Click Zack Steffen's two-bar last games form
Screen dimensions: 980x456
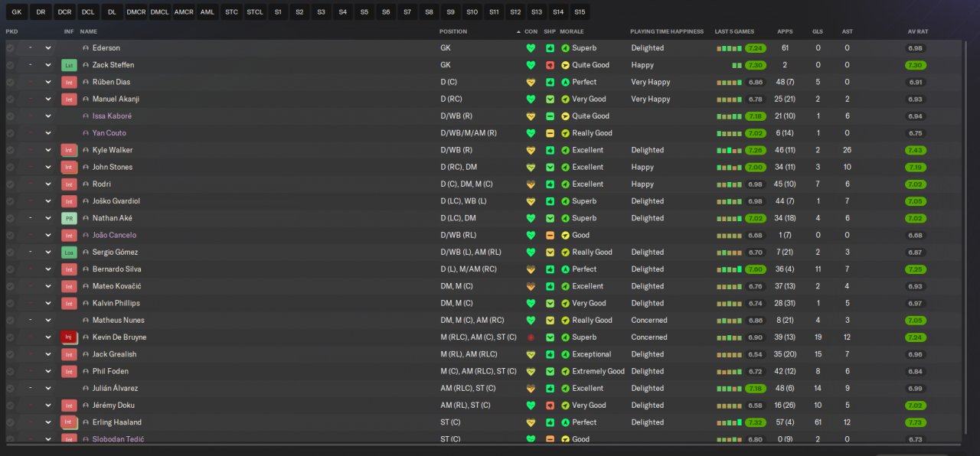(737, 65)
